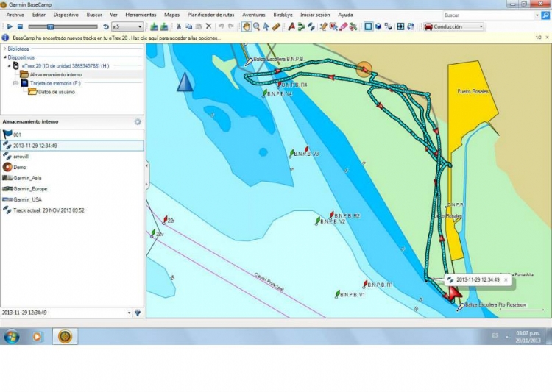The width and height of the screenshot is (552, 392).
Task: Open Garmin BaseCamp taskbar button
Action: pos(65,336)
